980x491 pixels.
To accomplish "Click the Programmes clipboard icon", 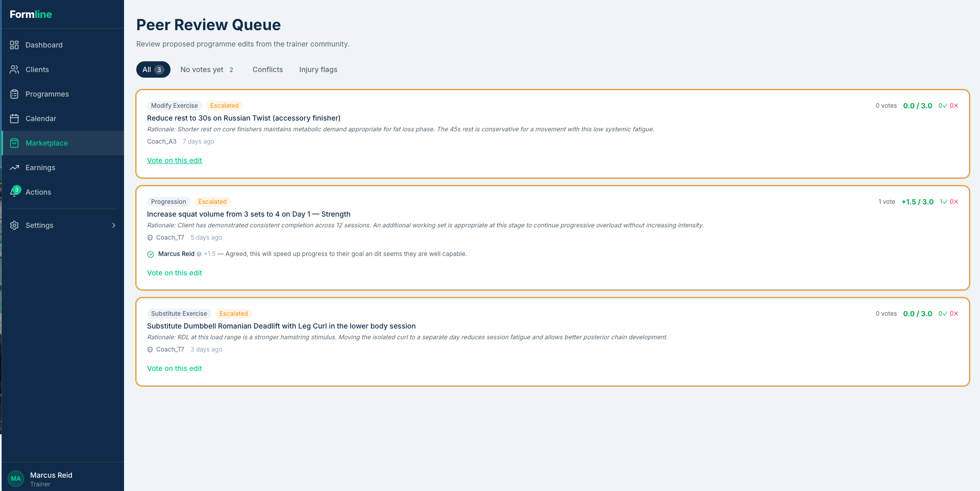I will 14,94.
